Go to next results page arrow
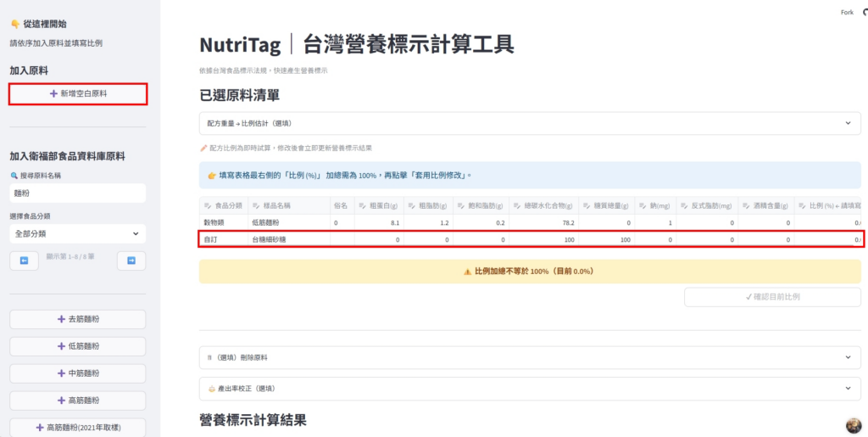Viewport: 868px width, 437px height. pyautogui.click(x=131, y=261)
